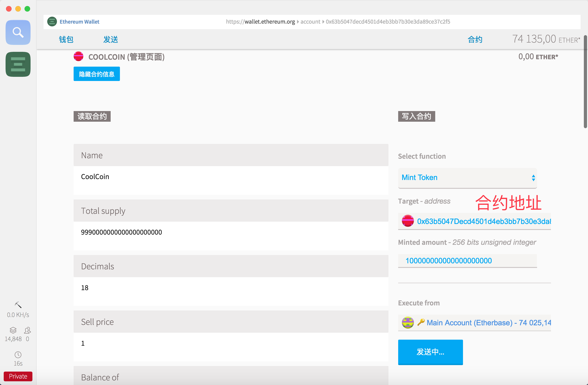This screenshot has width=588, height=385.
Task: Open the 合约 tab
Action: pyautogui.click(x=475, y=40)
